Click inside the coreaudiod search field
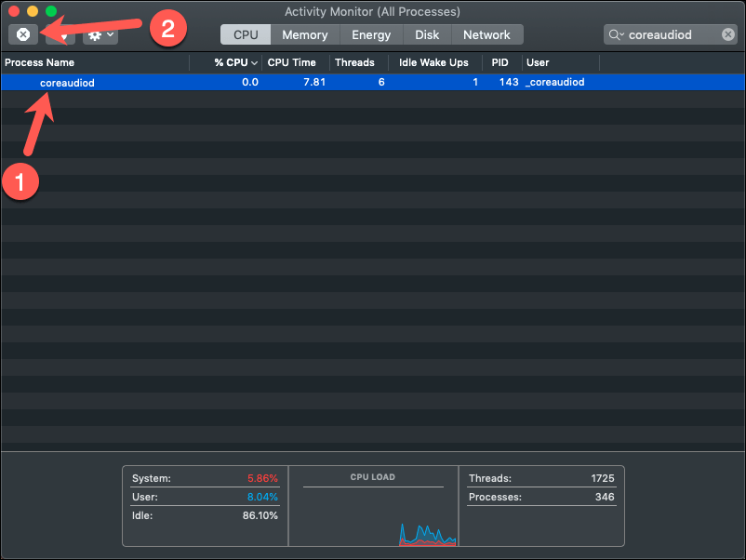Screen dimensions: 746x560 coord(671,34)
